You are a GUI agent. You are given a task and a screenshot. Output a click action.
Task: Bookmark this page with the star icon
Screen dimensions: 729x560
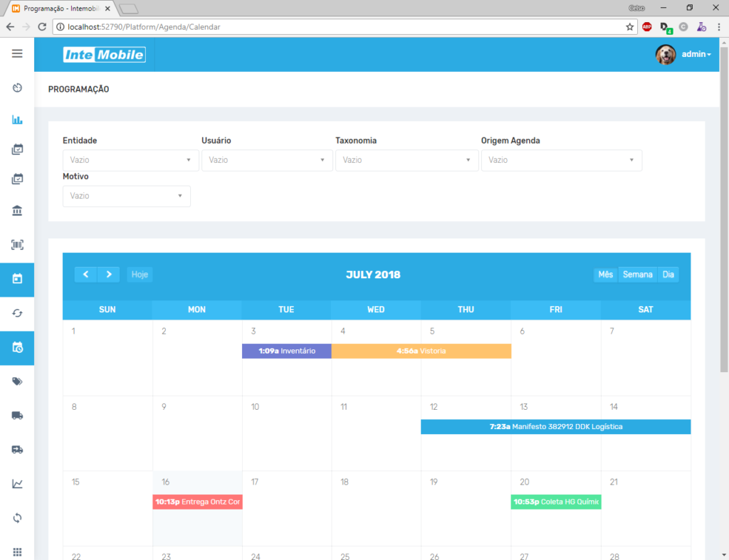(629, 27)
